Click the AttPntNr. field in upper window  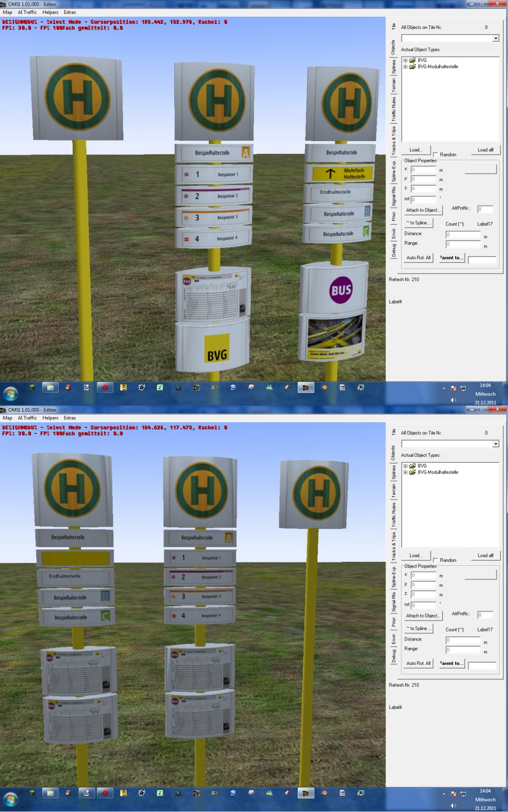tap(485, 209)
